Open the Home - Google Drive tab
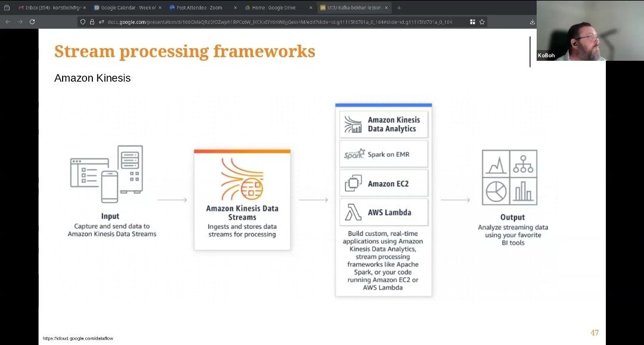 tap(278, 7)
